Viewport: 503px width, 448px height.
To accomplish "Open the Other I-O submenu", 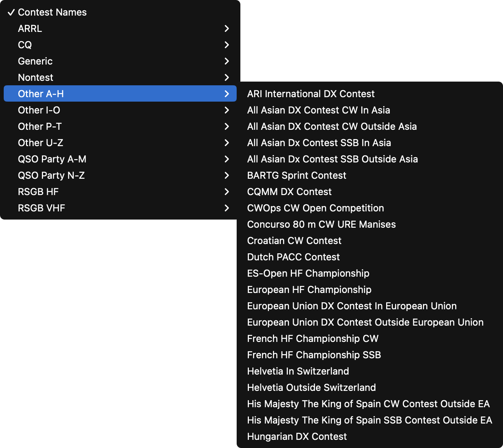I will pos(120,110).
